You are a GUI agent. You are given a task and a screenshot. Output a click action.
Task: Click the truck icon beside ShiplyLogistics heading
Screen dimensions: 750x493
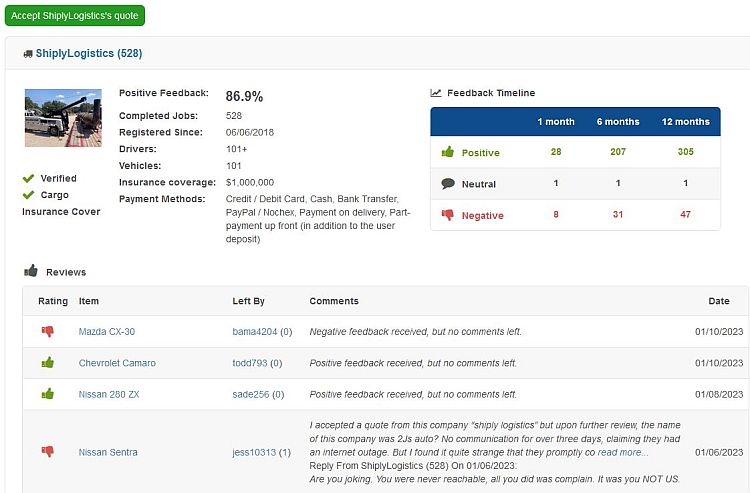[x=28, y=54]
